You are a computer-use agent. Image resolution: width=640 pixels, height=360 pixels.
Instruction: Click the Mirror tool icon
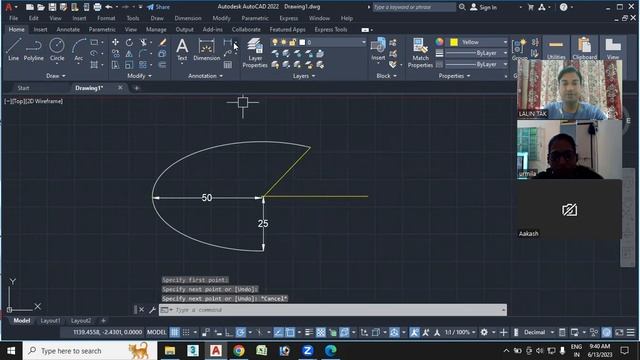pyautogui.click(x=129, y=53)
